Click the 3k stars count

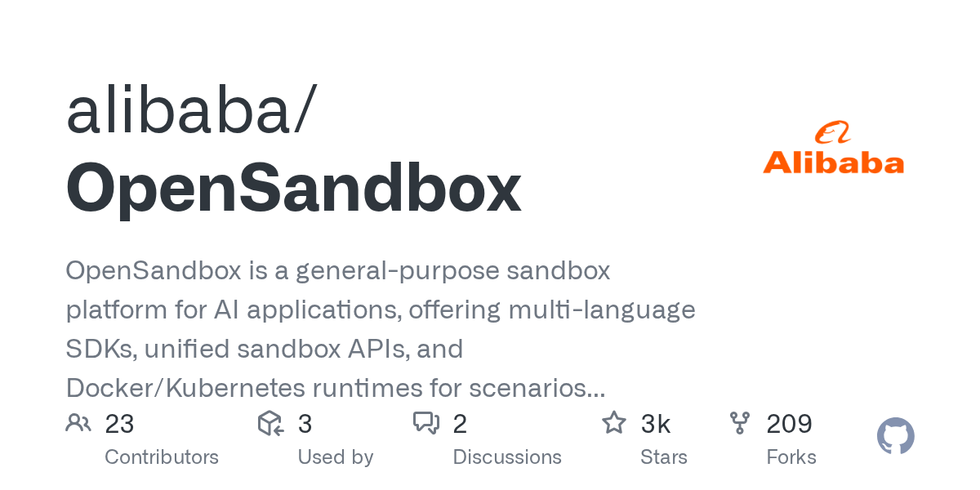click(656, 424)
